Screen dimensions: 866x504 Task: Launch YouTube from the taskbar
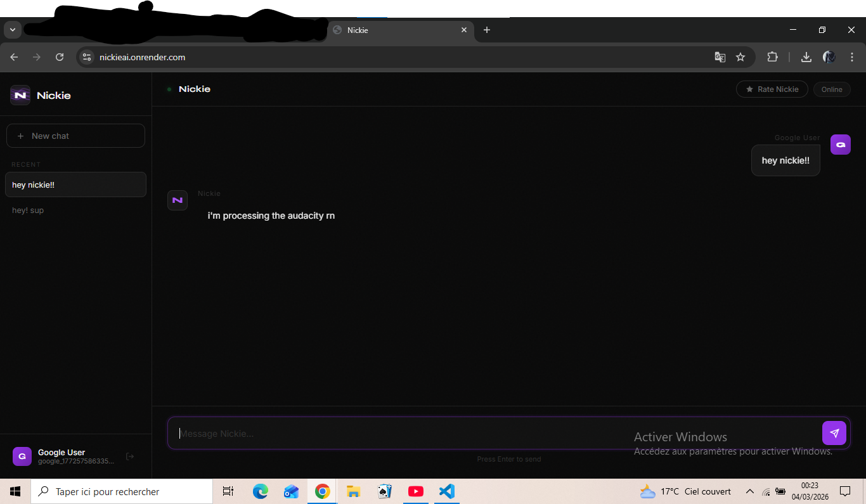click(416, 491)
